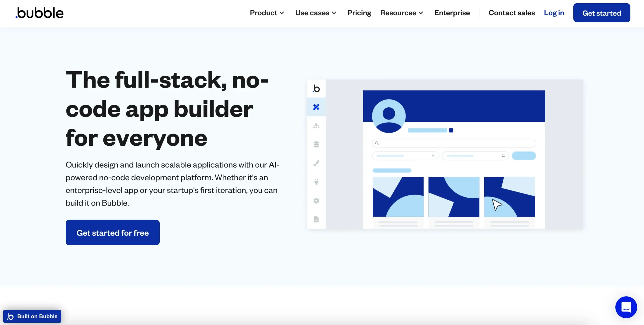Click the Built on Bubble badge
Image resolution: width=644 pixels, height=325 pixels.
click(32, 316)
